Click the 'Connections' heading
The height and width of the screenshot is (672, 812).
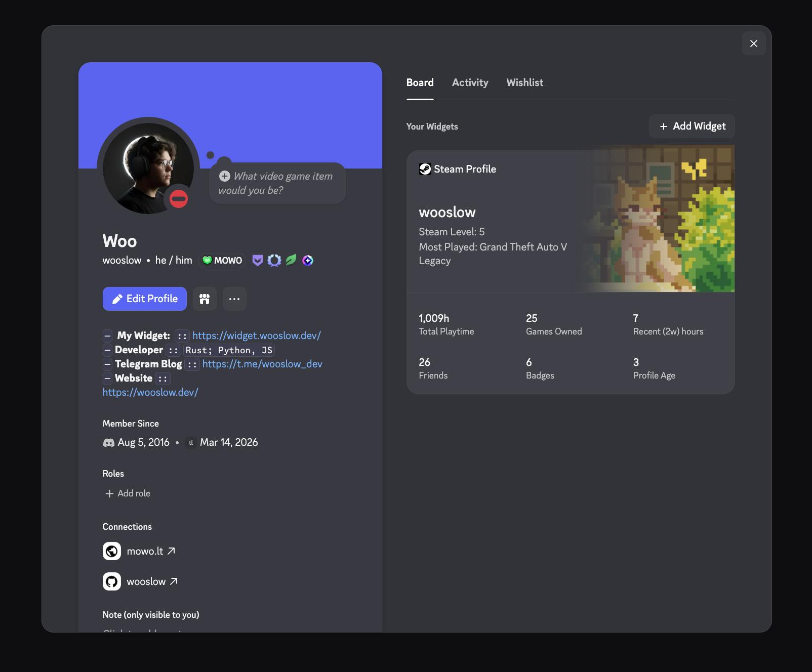point(127,527)
